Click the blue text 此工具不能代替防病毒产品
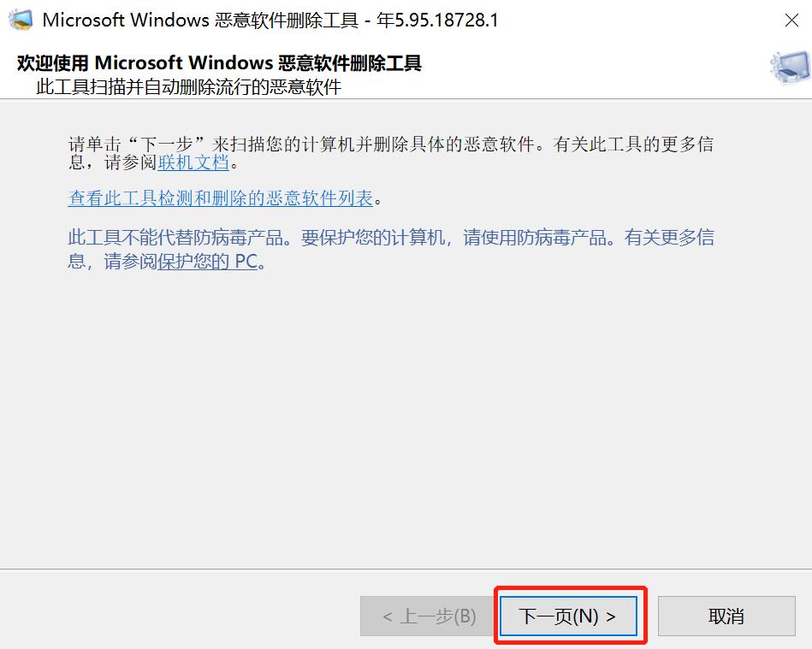The width and height of the screenshot is (812, 649). [x=175, y=238]
